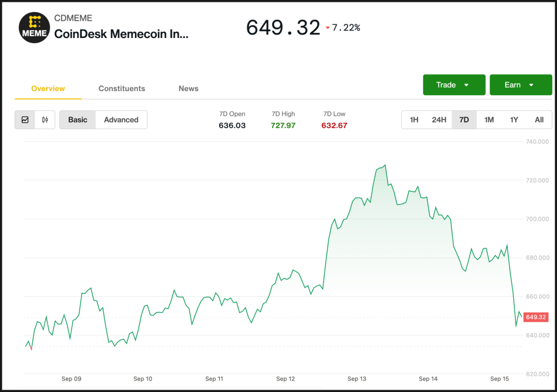Choose the 1M time range
This screenshot has height=392, width=557.
(489, 120)
